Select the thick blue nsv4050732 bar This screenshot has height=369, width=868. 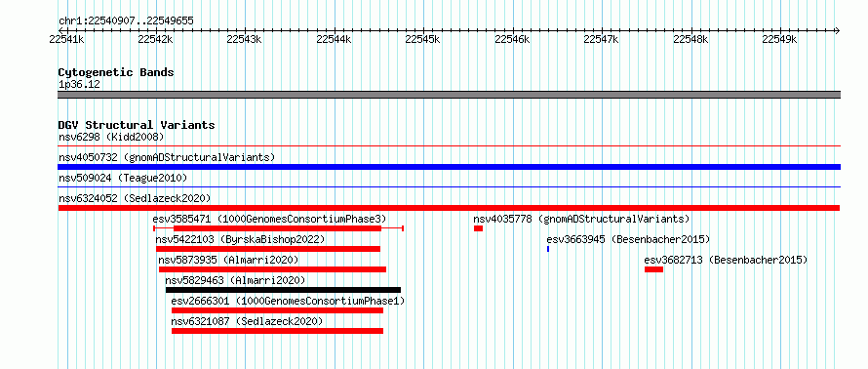(449, 167)
